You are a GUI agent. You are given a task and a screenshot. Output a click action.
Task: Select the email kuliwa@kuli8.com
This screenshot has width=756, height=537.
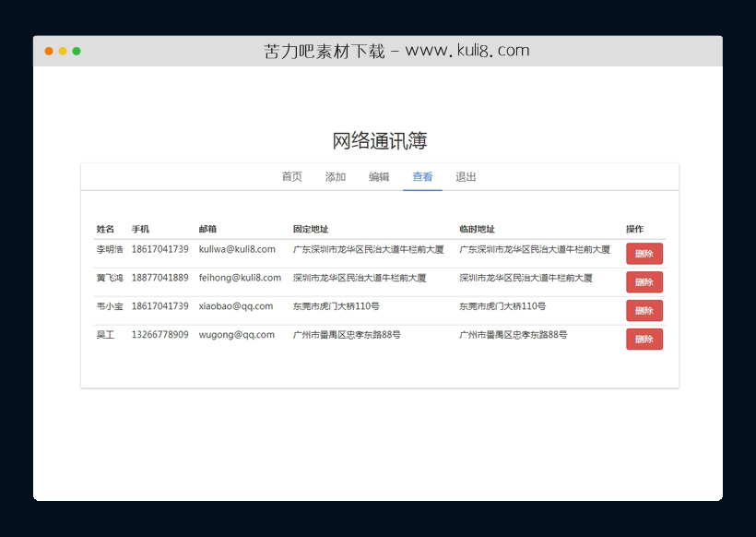235,249
